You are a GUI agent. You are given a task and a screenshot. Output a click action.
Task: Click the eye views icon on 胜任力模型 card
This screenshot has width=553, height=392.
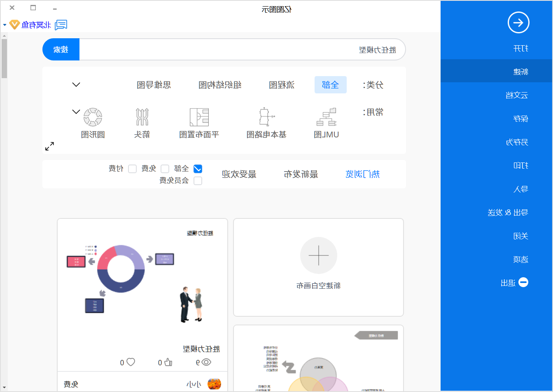coord(206,362)
